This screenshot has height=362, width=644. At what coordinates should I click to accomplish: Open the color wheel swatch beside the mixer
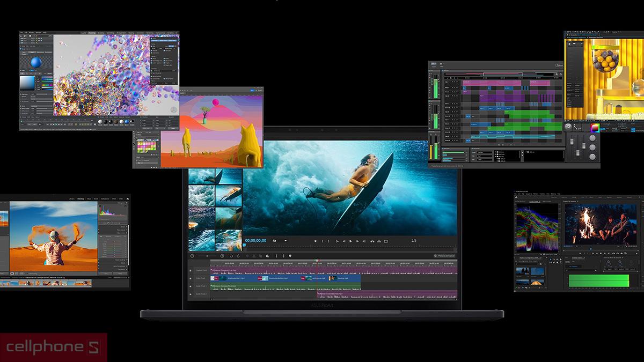[595, 128]
